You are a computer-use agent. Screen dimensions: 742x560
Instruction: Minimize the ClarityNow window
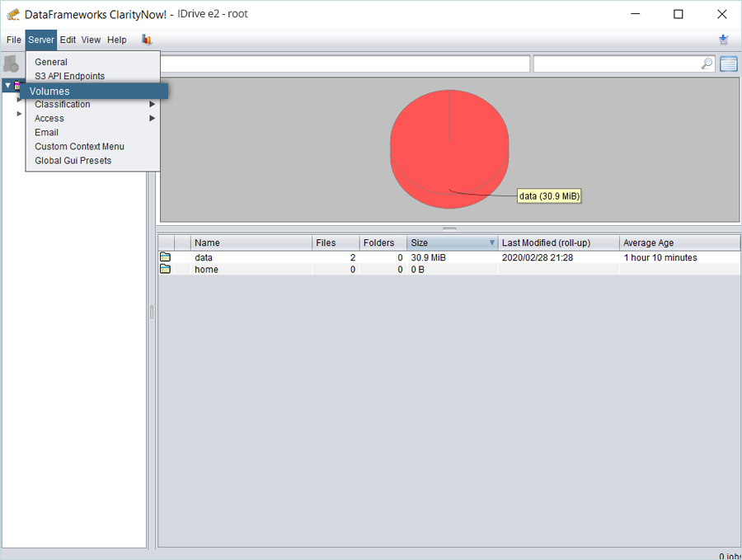tap(635, 14)
